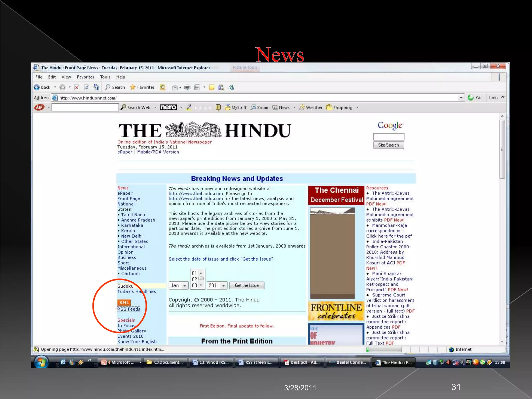Open the Mobile/PDA Version link
This screenshot has width=532, height=399.
click(x=158, y=152)
